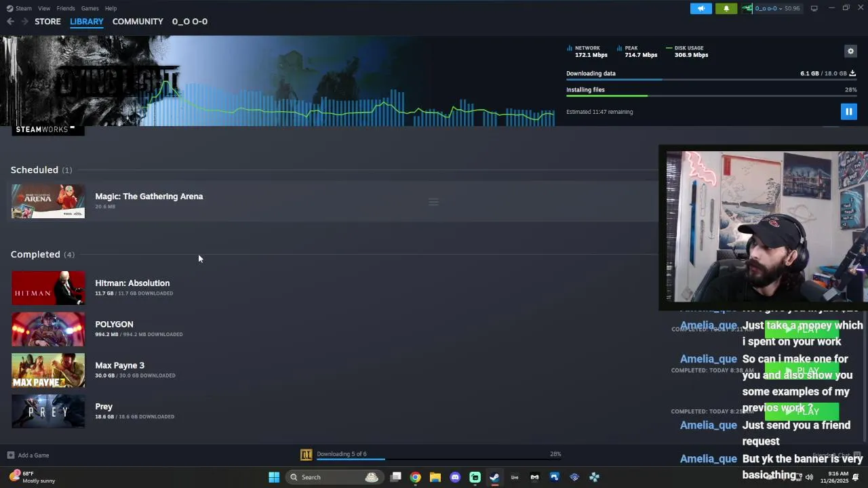Open the taskbar volume control
Viewport: 868px width, 488px height.
[x=808, y=477]
